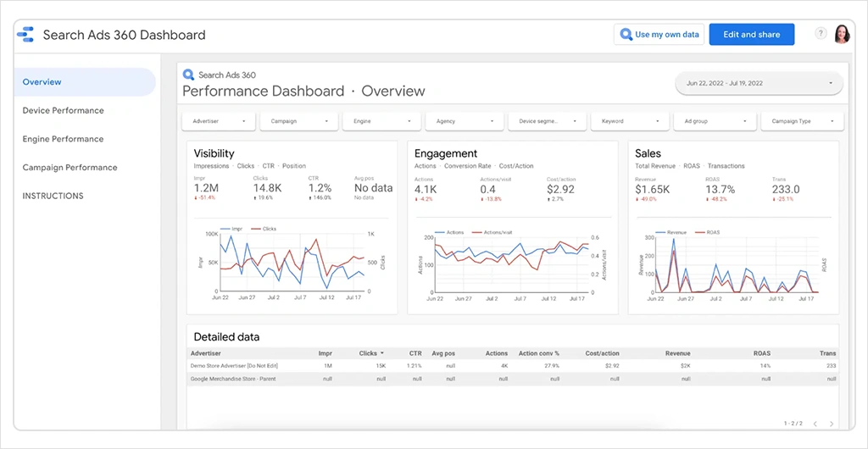Click the Looker Studio logo icon
The width and height of the screenshot is (868, 449).
[26, 35]
